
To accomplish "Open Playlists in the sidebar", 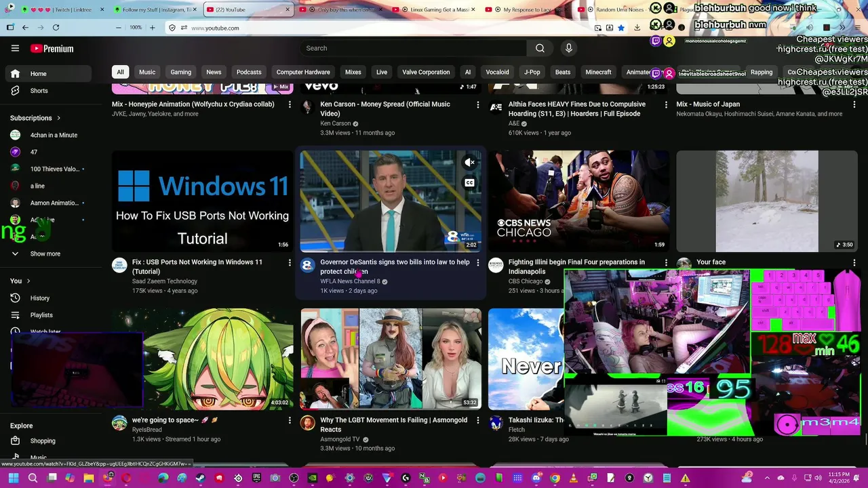I will pyautogui.click(x=47, y=315).
